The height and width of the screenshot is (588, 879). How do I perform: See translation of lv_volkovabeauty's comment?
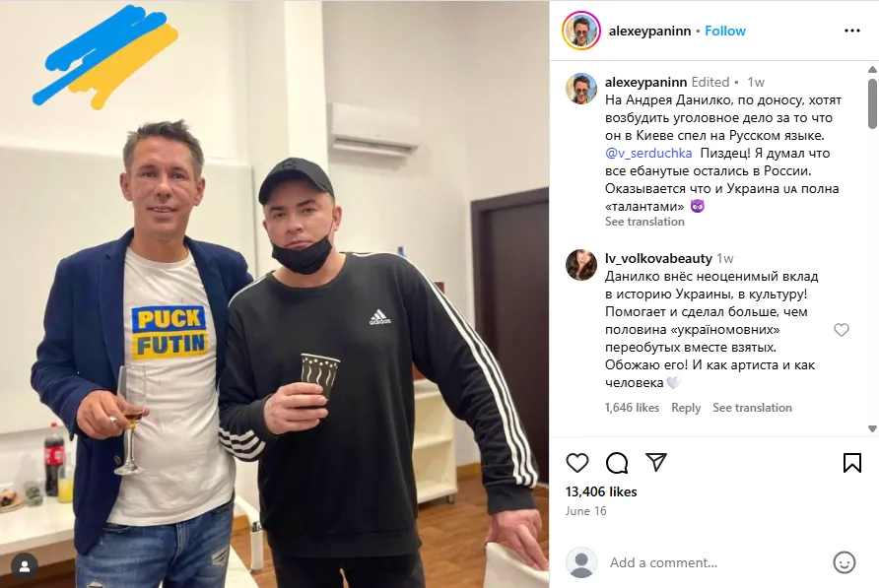click(752, 408)
